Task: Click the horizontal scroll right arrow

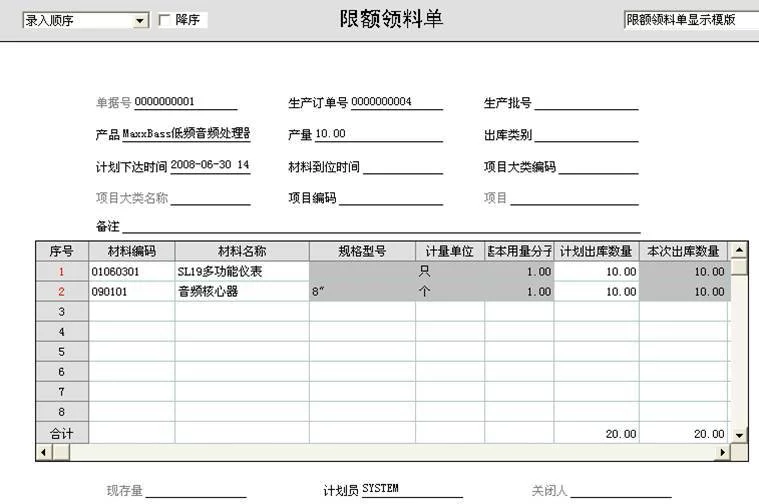Action: coord(723,452)
